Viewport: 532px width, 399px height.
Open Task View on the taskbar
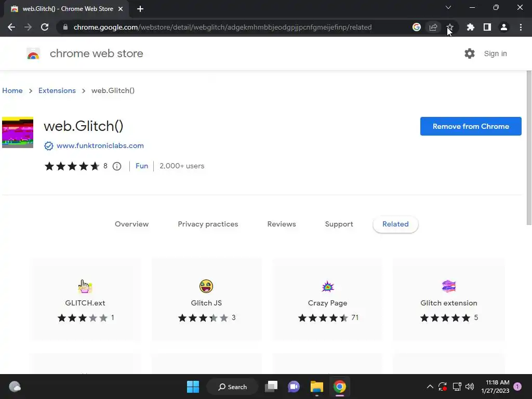coord(271,387)
